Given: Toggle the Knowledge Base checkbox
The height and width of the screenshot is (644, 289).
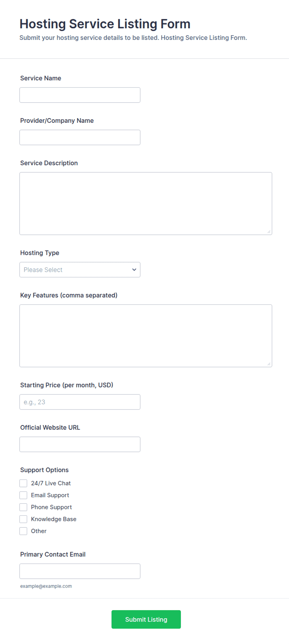Looking at the screenshot, I should point(23,519).
